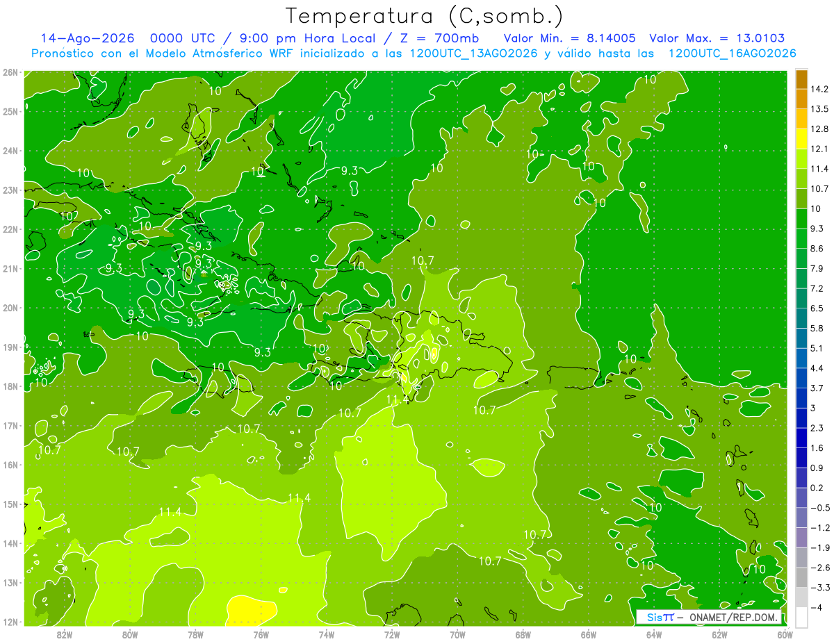Click the lime swatch between 11.4 and 12.1
This screenshot has height=644, width=834.
801,159
